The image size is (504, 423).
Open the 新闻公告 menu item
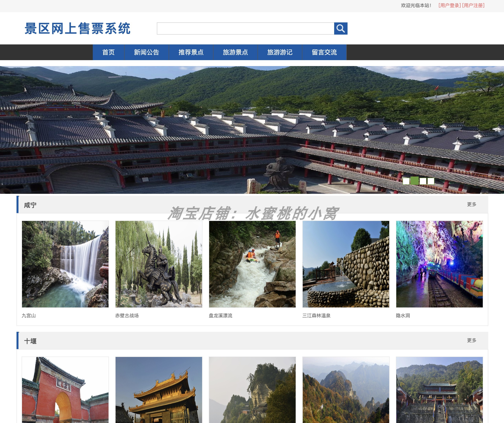click(146, 52)
